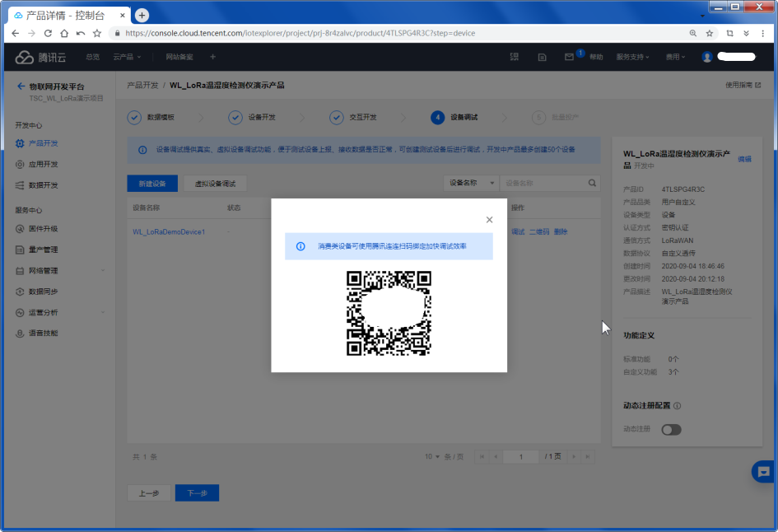Image resolution: width=778 pixels, height=532 pixels.
Task: Go to 数据模板 step
Action: pos(151,118)
